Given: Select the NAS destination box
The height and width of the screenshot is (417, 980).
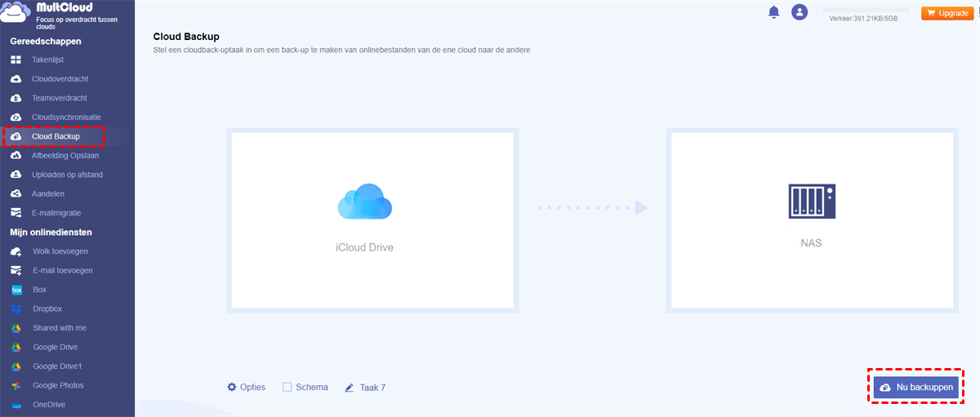Looking at the screenshot, I should [x=812, y=220].
